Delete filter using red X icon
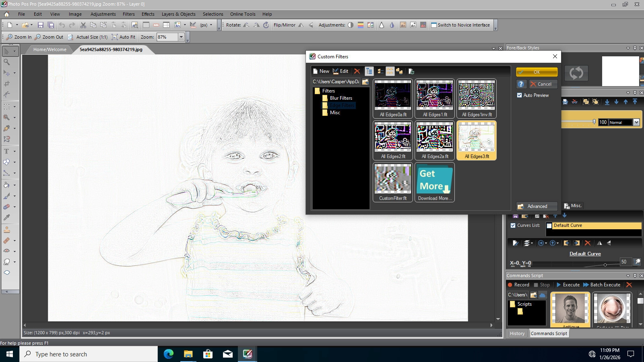 357,71
